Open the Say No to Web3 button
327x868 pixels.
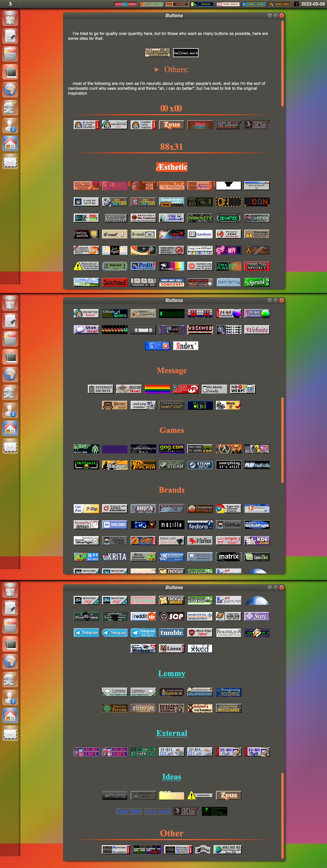(200, 405)
